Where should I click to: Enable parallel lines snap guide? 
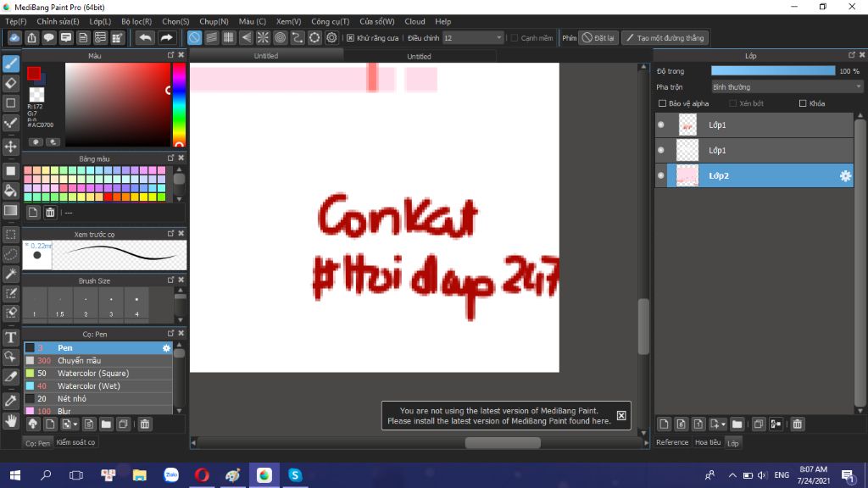[x=211, y=37]
